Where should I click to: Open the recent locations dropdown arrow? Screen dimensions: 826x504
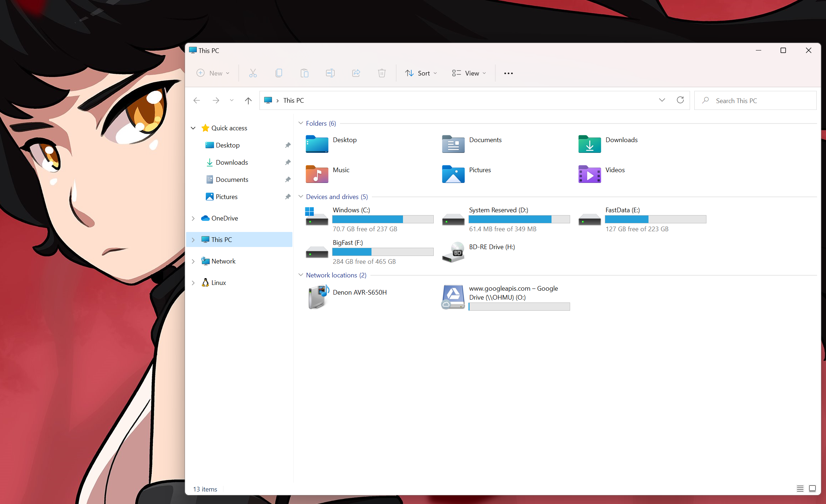click(232, 101)
